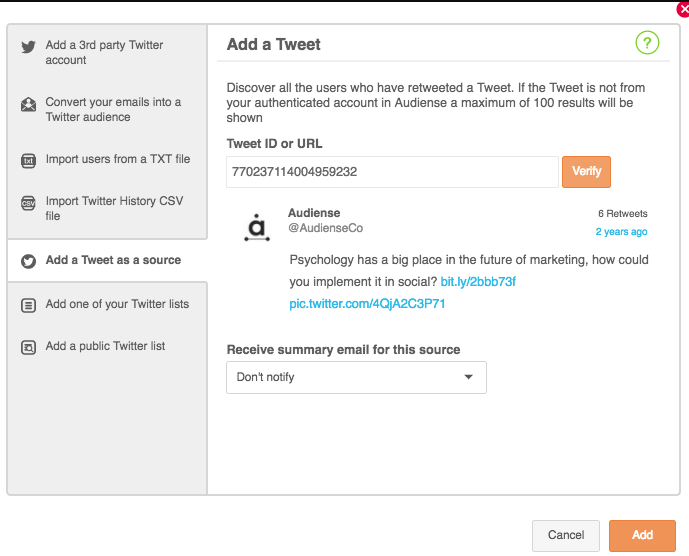Cancel the Add a Tweet dialog
The height and width of the screenshot is (556, 689).
click(566, 535)
